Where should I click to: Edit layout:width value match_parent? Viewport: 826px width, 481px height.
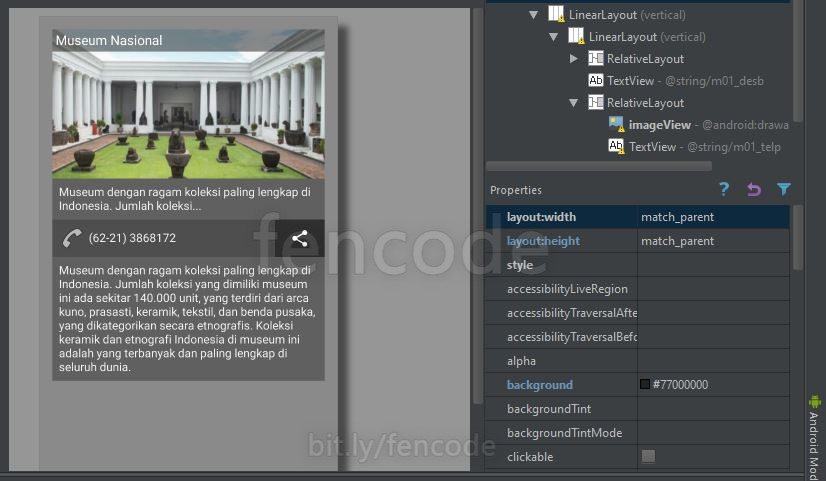pyautogui.click(x=713, y=217)
